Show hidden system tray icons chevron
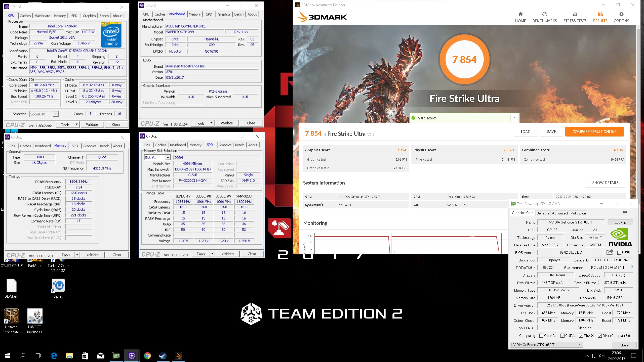This screenshot has height=362, width=644. tap(587, 356)
